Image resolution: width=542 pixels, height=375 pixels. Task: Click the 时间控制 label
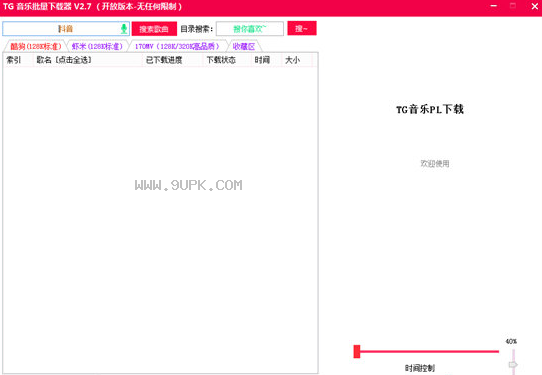point(420,368)
